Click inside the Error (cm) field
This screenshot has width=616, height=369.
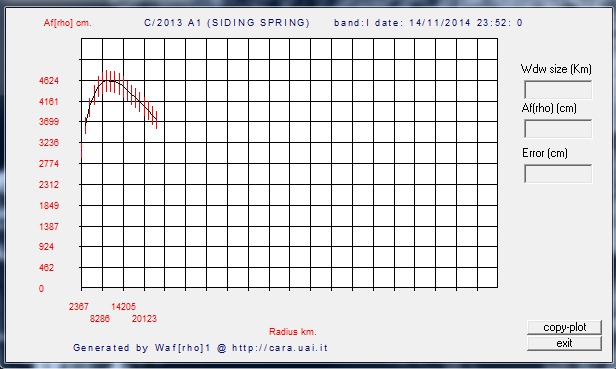pyautogui.click(x=558, y=174)
